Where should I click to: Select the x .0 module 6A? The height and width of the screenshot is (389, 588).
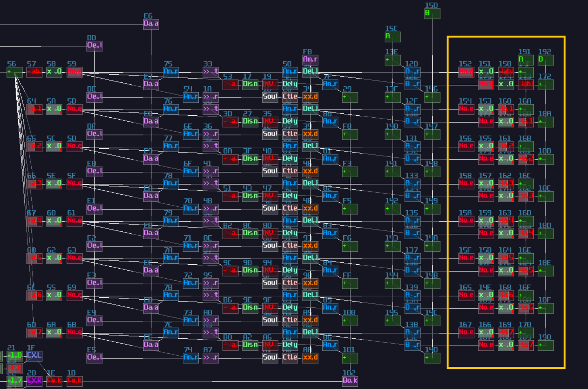(x=54, y=332)
